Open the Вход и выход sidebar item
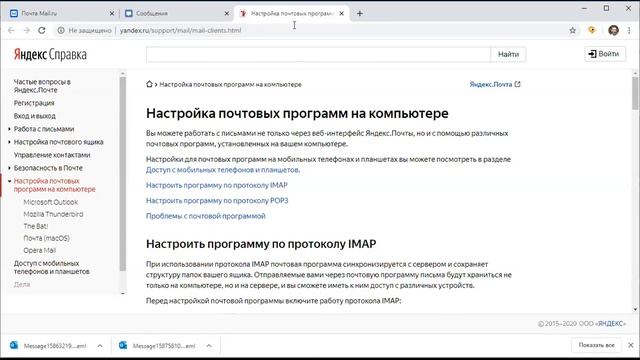The height and width of the screenshot is (360, 640). 35,116
